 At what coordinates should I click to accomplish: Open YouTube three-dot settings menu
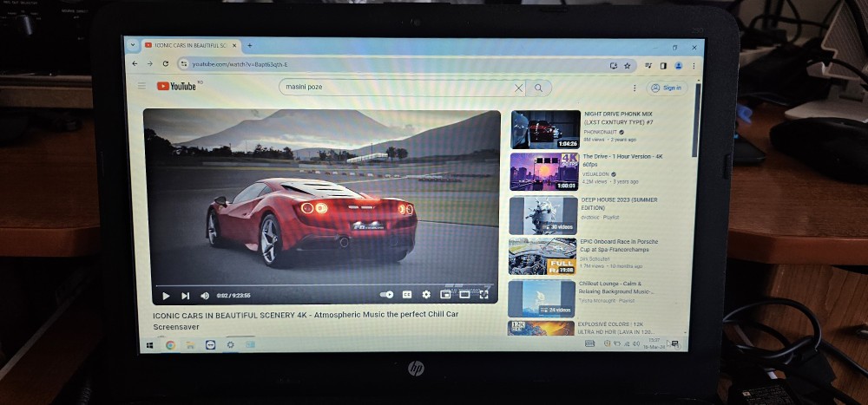coord(635,88)
